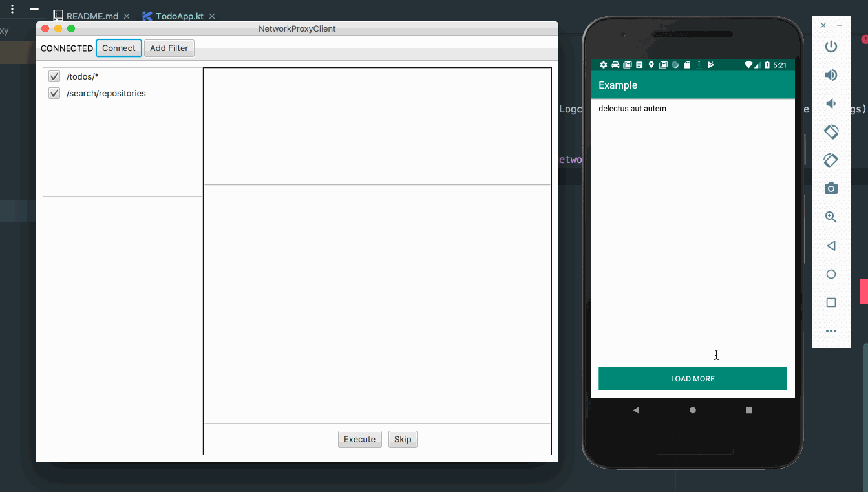Tap Android home button on phone screen
Viewport: 868px width, 492px height.
point(693,411)
